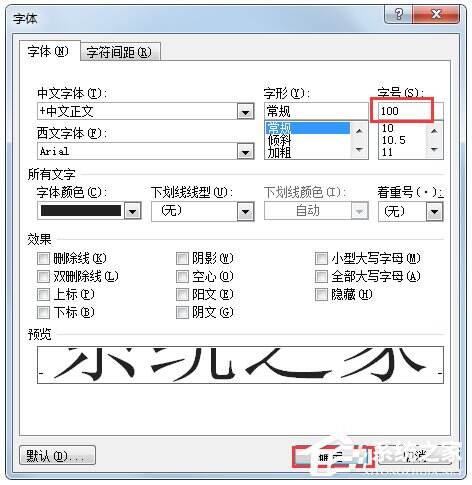
Task: Click up arrow of 字号 list scrollbar
Action: [434, 131]
